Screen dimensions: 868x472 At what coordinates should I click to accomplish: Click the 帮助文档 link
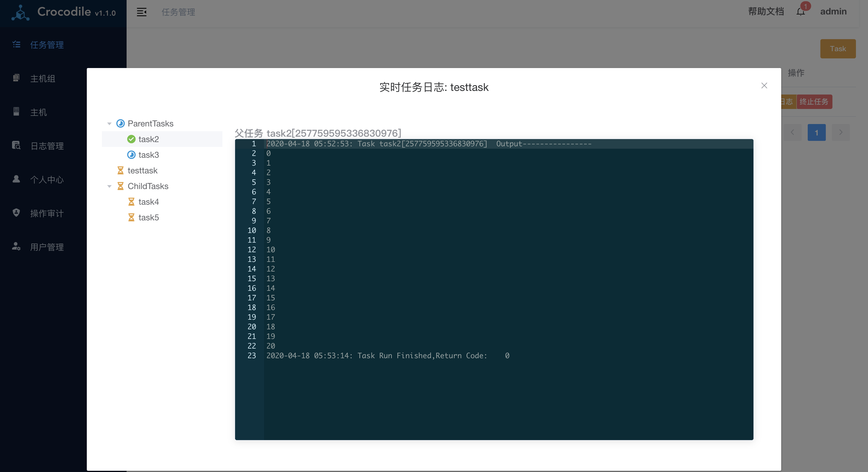point(766,11)
